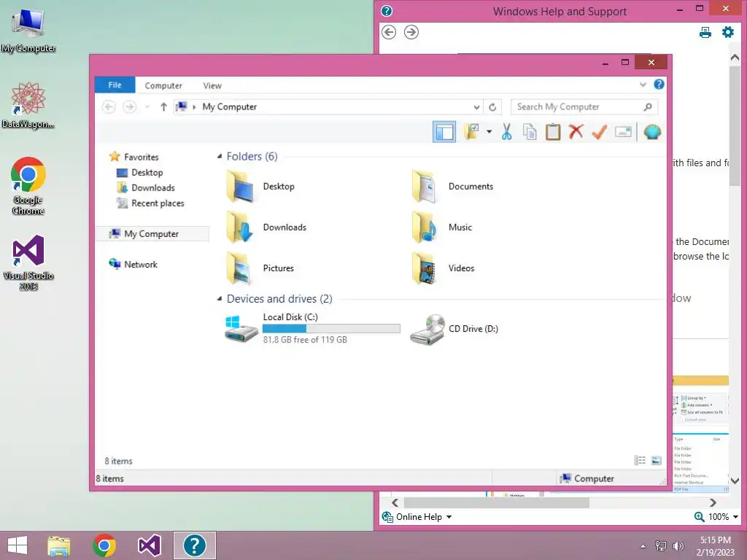Switch to details view in status bar
This screenshot has width=747, height=560.
pos(640,460)
